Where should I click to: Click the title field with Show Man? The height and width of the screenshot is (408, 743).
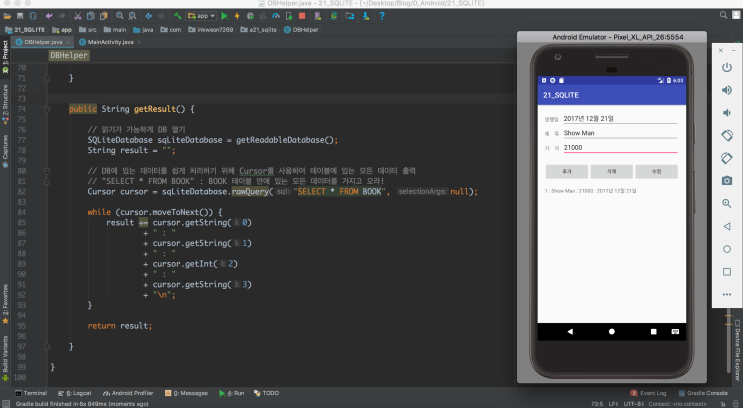pyautogui.click(x=619, y=132)
